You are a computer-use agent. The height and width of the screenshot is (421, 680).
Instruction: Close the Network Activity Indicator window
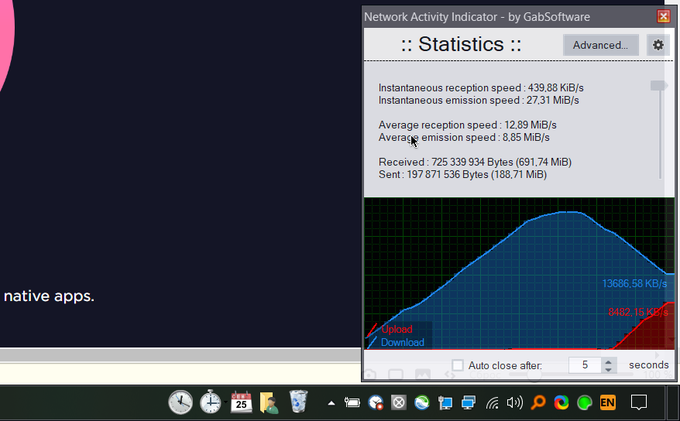tap(663, 17)
